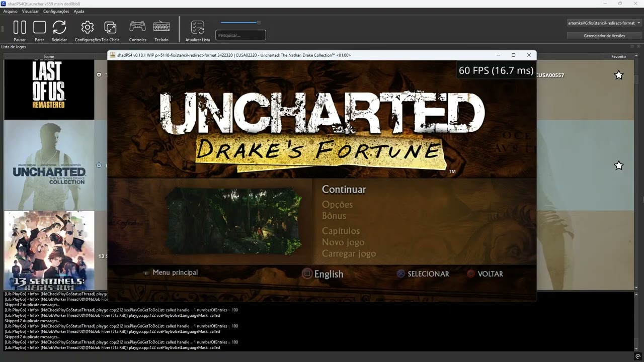
Task: Click the toolbar drag handle beside Pausar
Action: pyautogui.click(x=3, y=29)
